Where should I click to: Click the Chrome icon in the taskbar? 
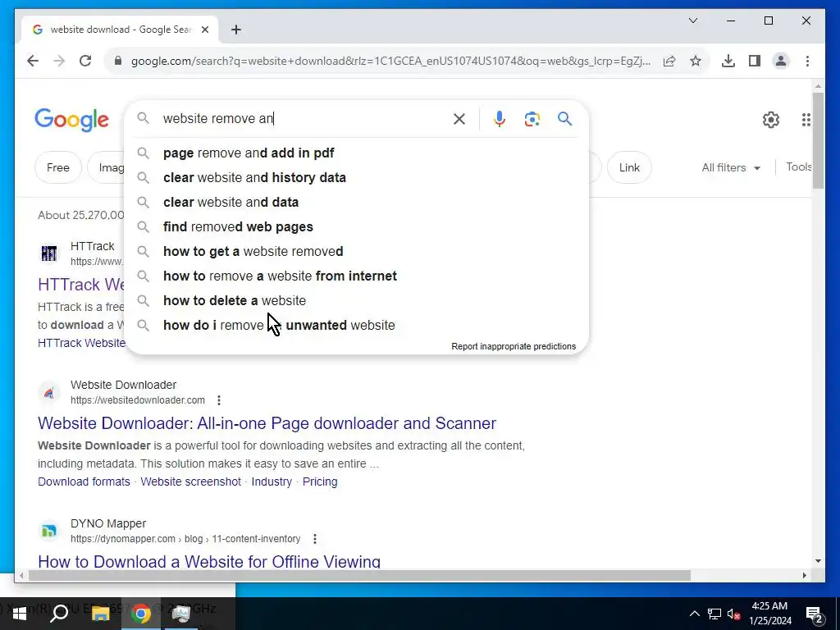pyautogui.click(x=141, y=614)
